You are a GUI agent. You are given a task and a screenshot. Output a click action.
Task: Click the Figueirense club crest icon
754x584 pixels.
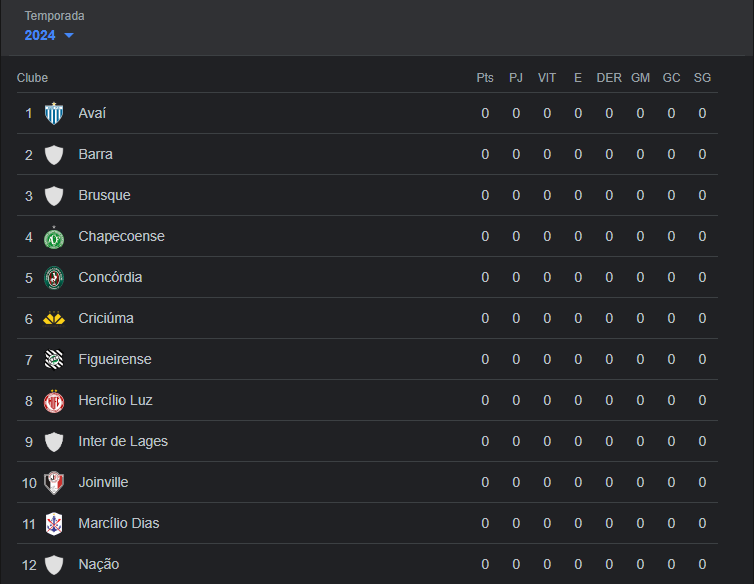coord(54,360)
